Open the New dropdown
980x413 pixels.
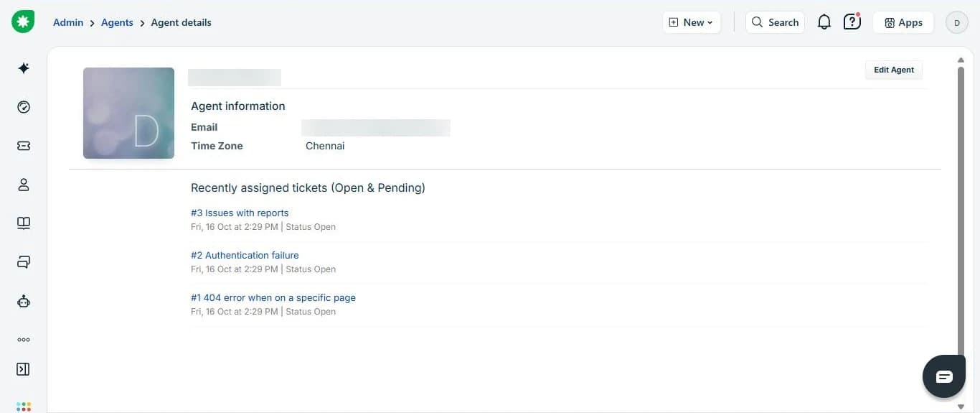point(692,22)
